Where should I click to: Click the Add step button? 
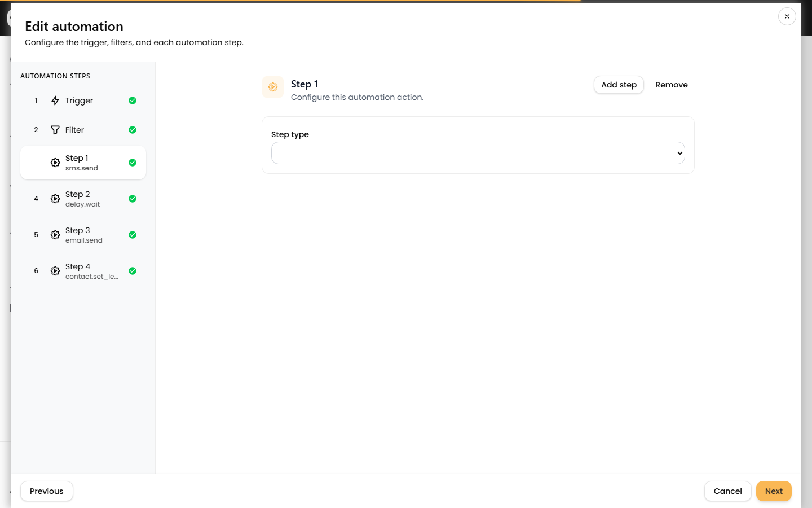(619, 85)
